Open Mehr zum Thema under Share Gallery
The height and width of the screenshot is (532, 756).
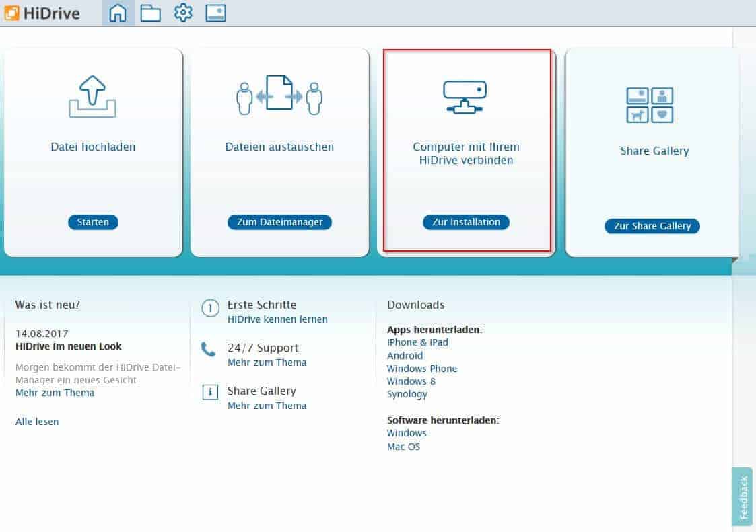click(267, 406)
